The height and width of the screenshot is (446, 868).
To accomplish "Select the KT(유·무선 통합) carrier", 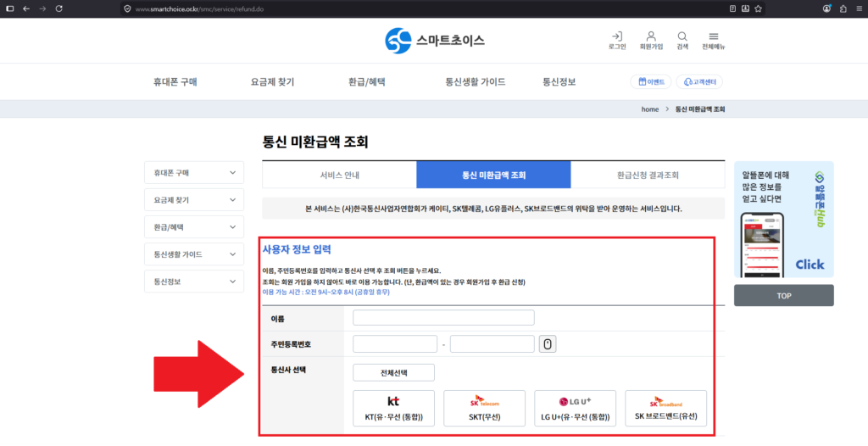I will (x=393, y=409).
